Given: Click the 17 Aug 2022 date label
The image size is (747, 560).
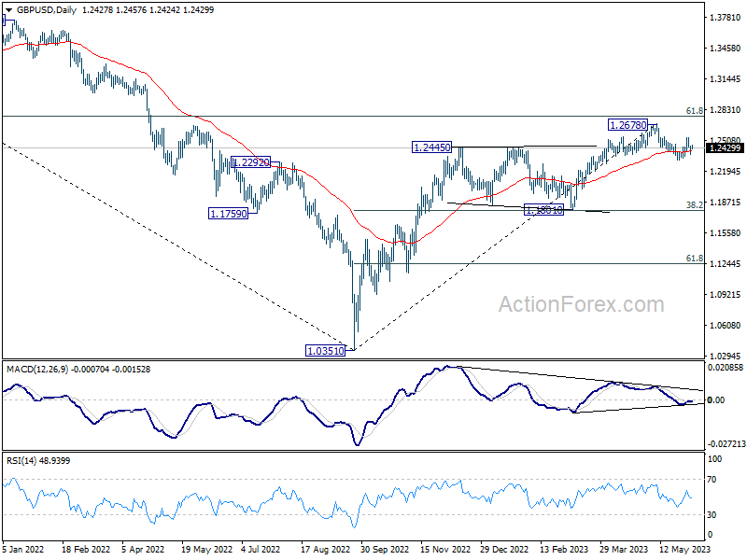Looking at the screenshot, I should point(326,550).
